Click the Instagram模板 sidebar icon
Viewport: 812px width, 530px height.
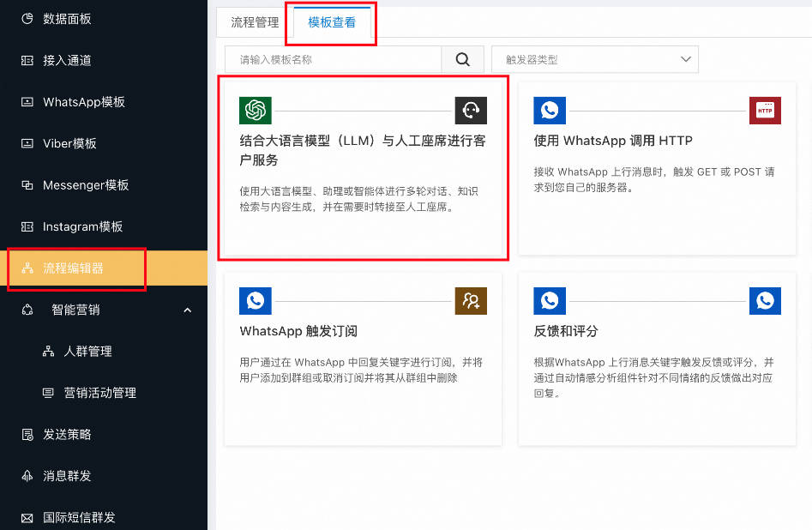click(x=27, y=226)
